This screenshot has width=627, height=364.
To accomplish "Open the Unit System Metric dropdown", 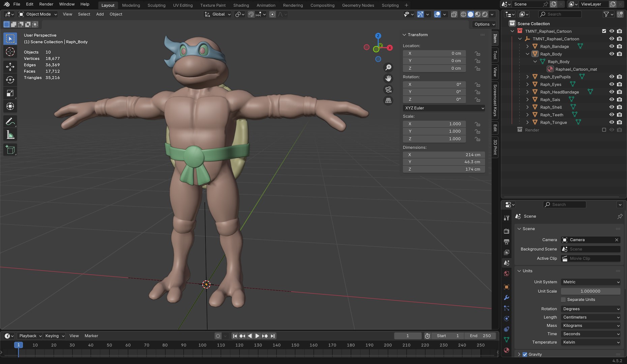I will click(591, 282).
